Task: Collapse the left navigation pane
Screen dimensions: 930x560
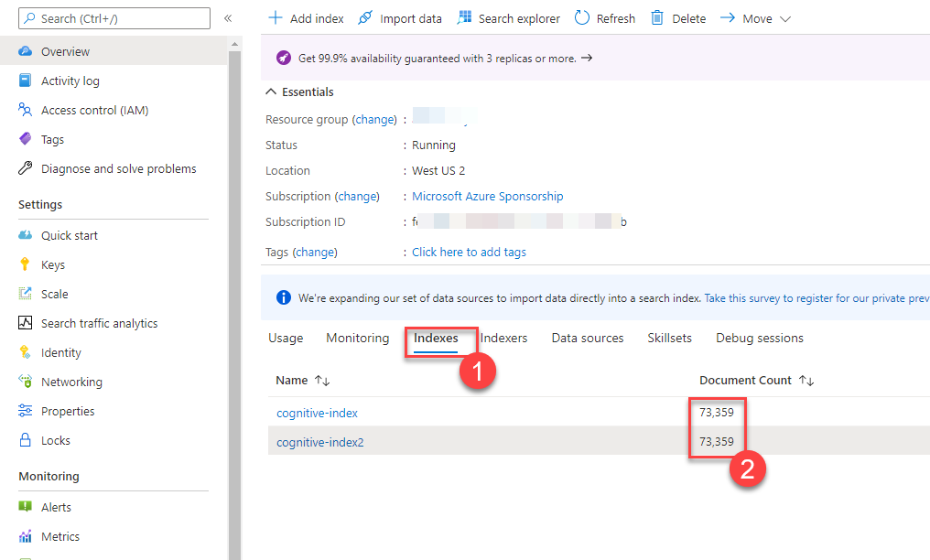Action: [228, 16]
